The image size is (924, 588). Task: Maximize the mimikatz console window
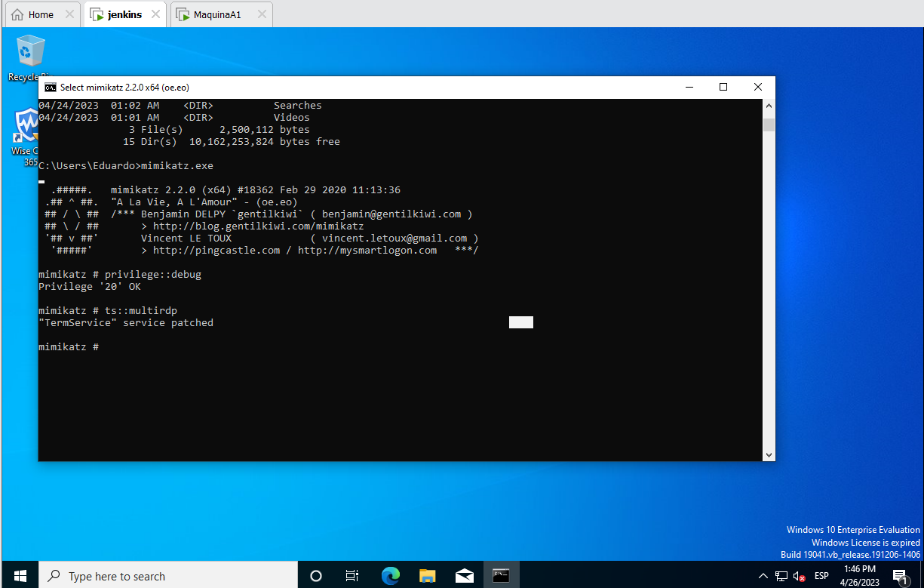(x=723, y=87)
